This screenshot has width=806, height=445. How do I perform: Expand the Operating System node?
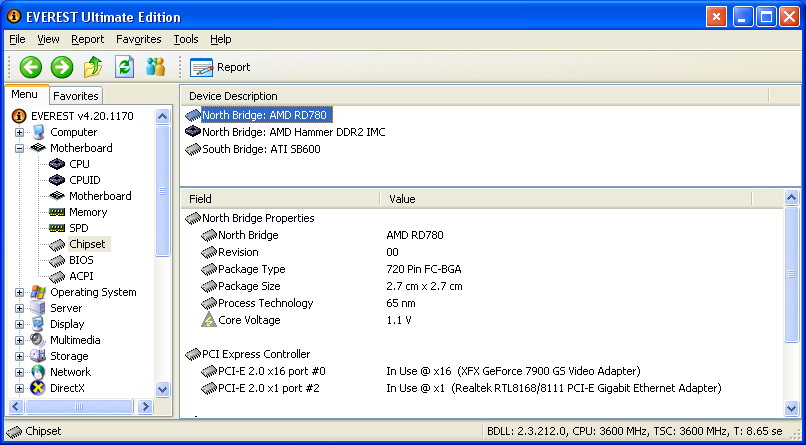tap(19, 292)
